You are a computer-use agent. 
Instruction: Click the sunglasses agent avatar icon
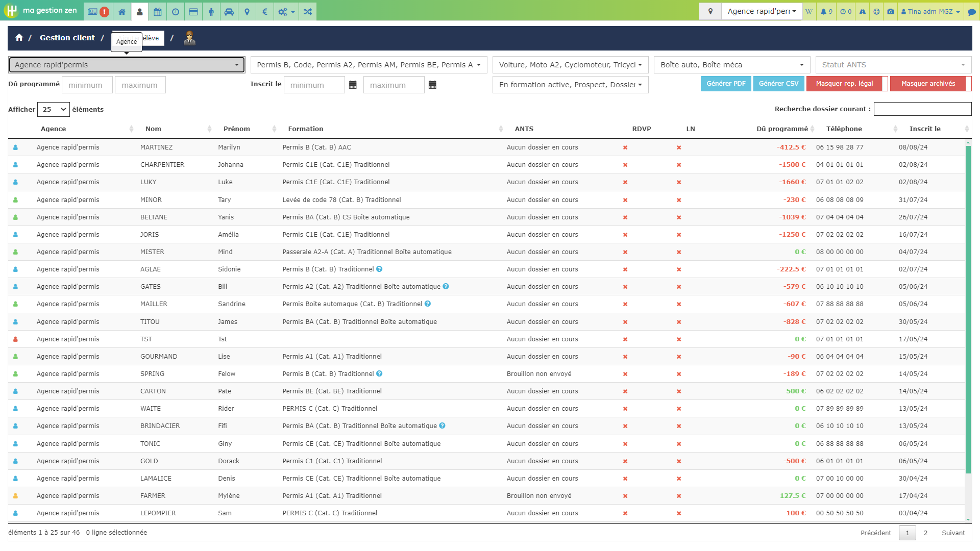189,38
